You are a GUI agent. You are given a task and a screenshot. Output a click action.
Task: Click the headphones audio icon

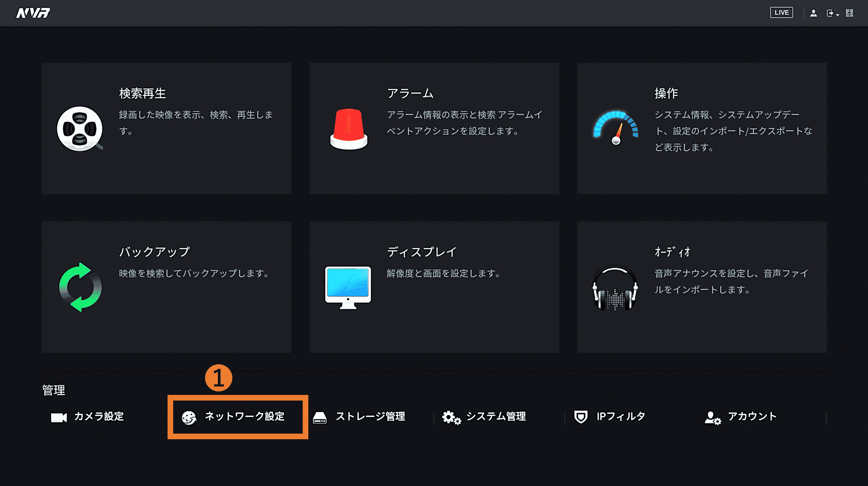point(615,288)
